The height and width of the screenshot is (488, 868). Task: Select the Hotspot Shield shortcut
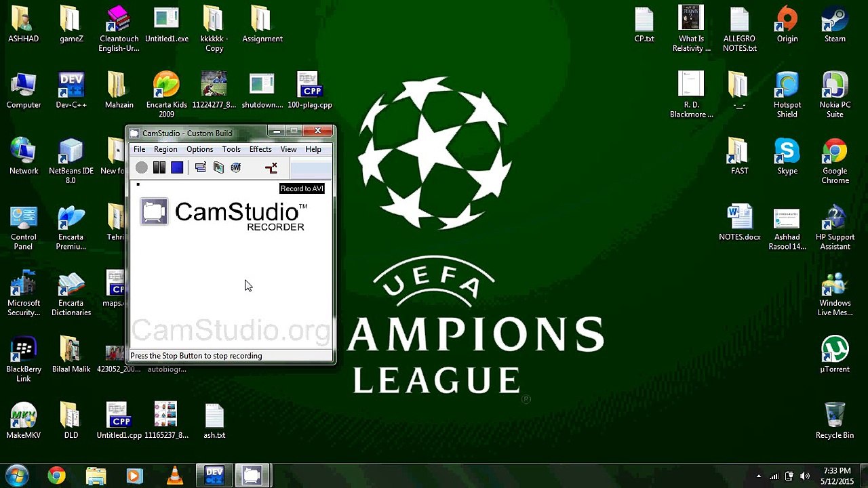787,95
